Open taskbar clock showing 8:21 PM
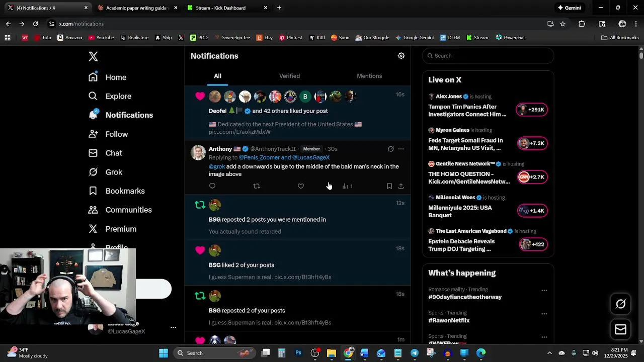This screenshot has width=644, height=362. pos(620,352)
